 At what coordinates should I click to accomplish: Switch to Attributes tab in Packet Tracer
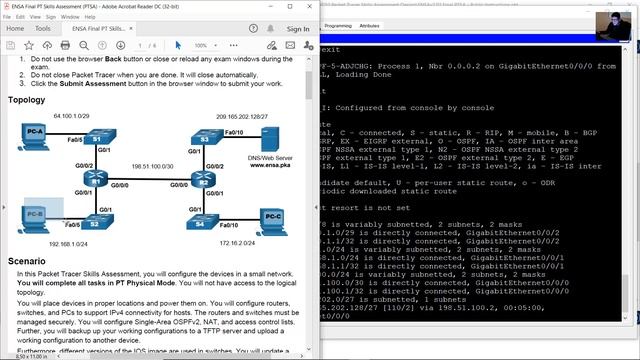[369, 26]
